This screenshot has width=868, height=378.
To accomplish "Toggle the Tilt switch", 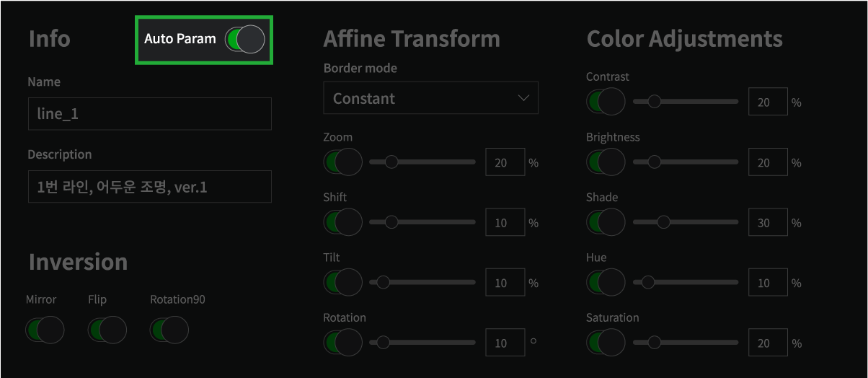I will 342,283.
